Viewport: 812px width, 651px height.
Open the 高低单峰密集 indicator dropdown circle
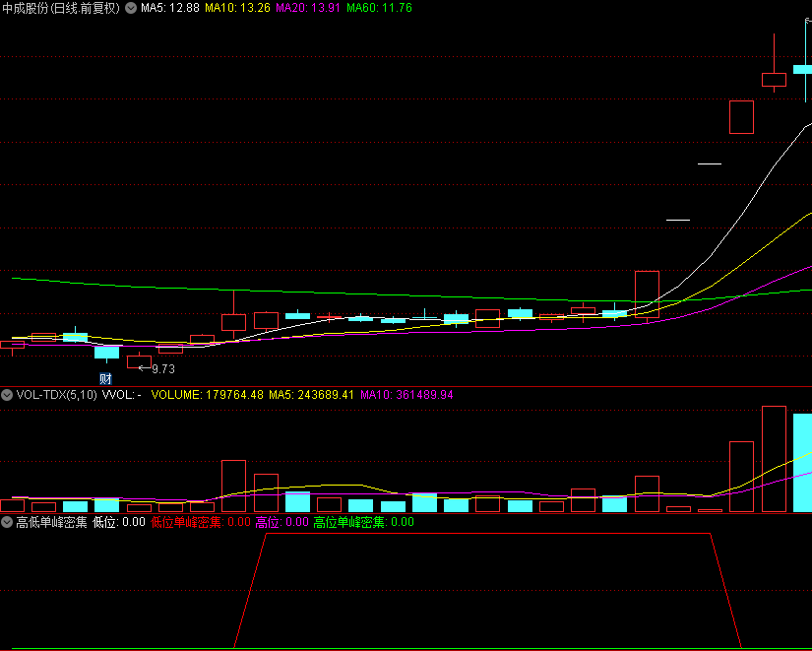pos(7,522)
